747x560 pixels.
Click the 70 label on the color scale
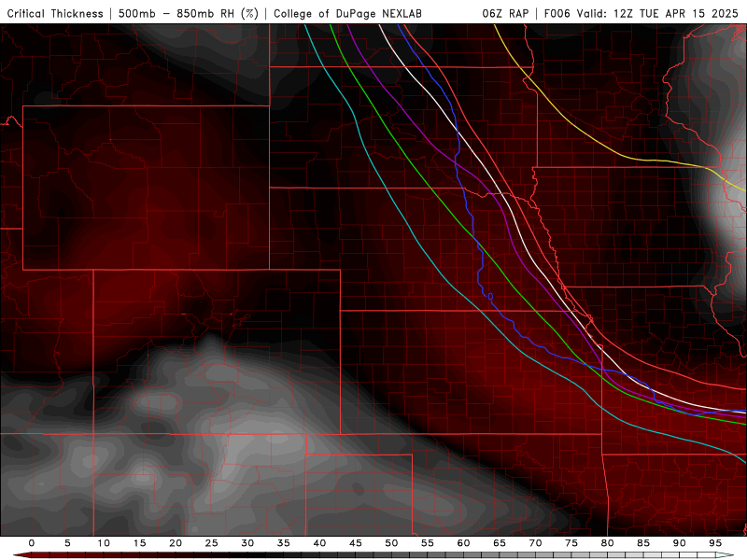point(535,543)
